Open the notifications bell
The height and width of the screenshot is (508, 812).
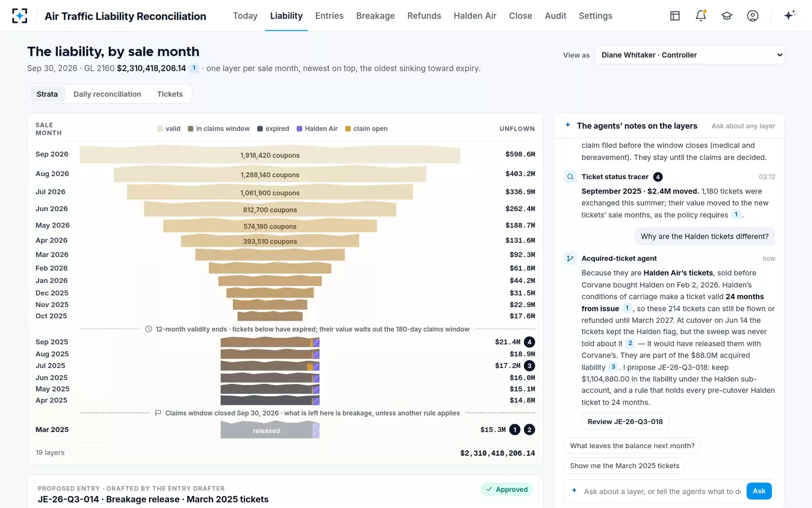(x=701, y=16)
